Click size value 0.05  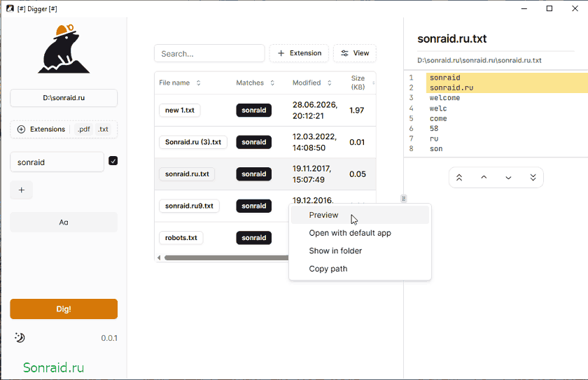[x=358, y=174]
